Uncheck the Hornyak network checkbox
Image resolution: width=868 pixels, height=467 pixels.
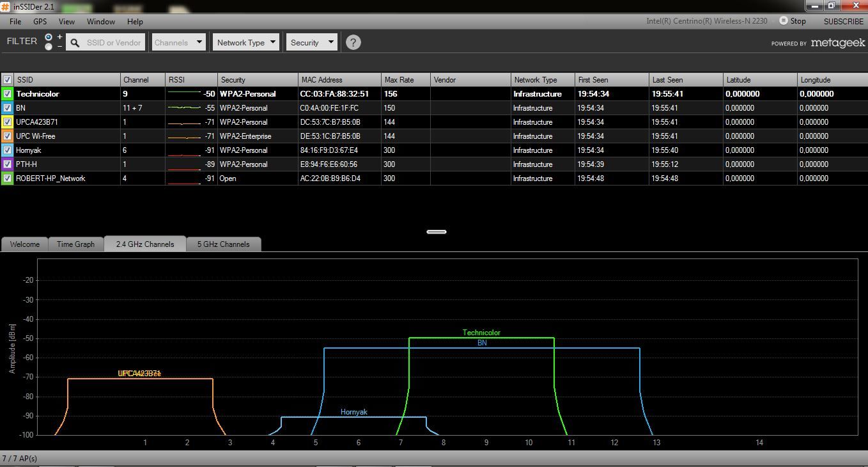coord(7,150)
